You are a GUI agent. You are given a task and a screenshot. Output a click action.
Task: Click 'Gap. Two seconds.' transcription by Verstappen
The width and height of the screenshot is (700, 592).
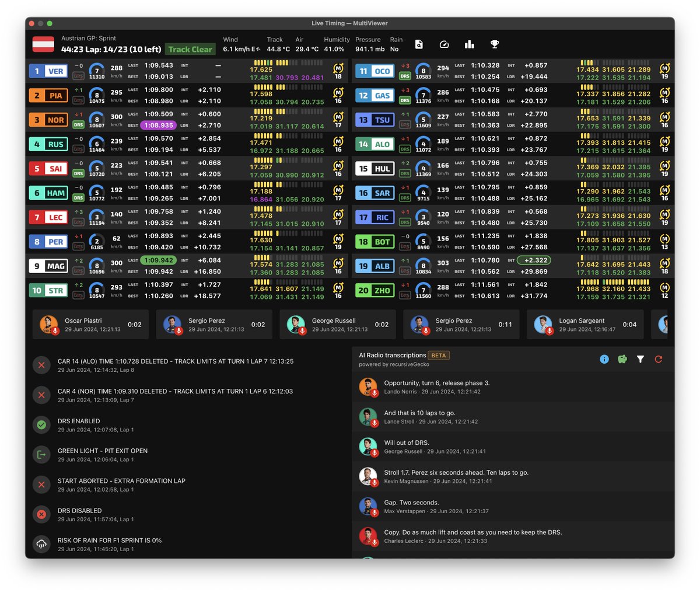point(411,502)
